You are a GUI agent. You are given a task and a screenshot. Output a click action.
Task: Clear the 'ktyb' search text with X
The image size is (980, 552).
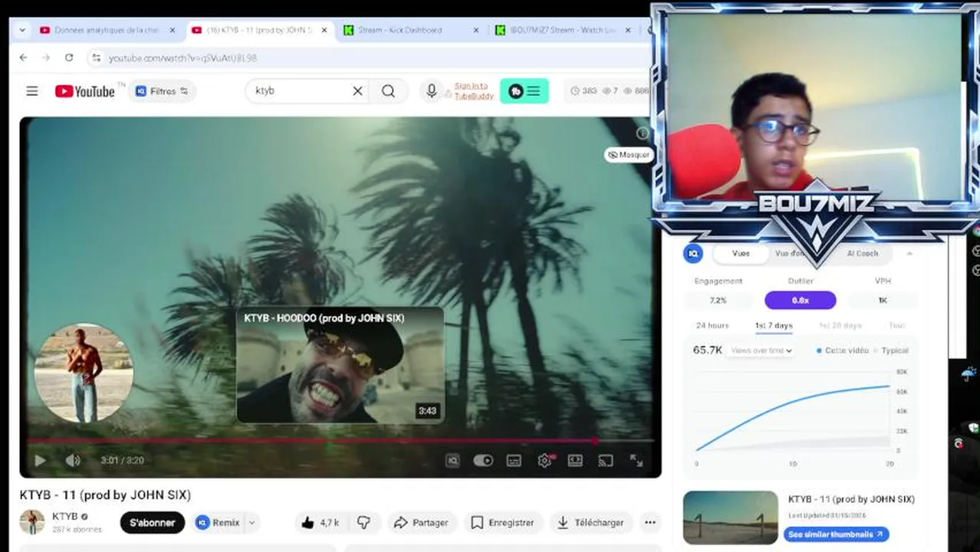[x=357, y=91]
